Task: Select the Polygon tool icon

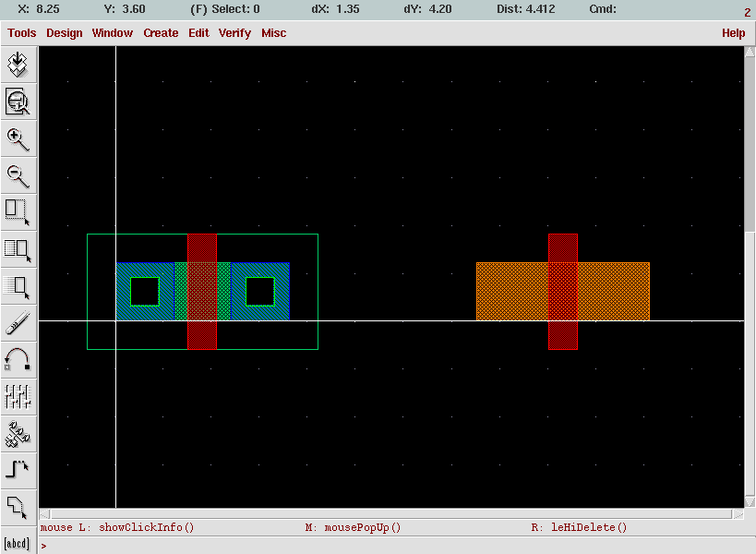Action: pyautogui.click(x=18, y=507)
